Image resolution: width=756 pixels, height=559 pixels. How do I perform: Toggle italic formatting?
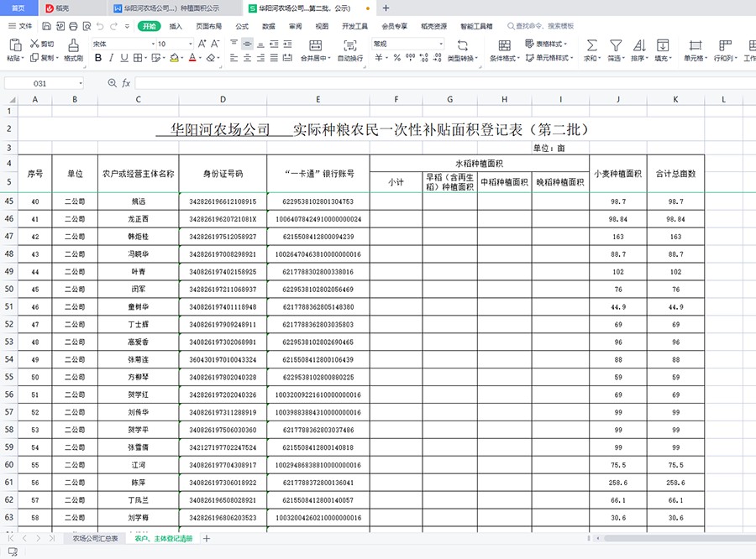pyautogui.click(x=112, y=58)
